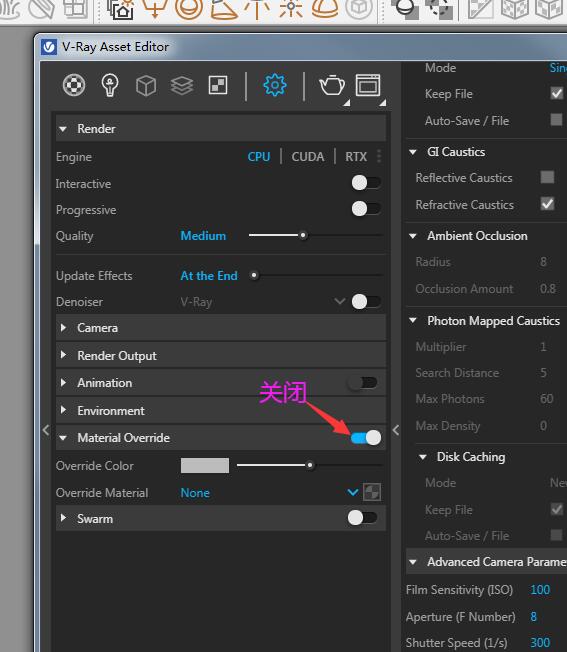Select the CUDA engine

(x=308, y=157)
